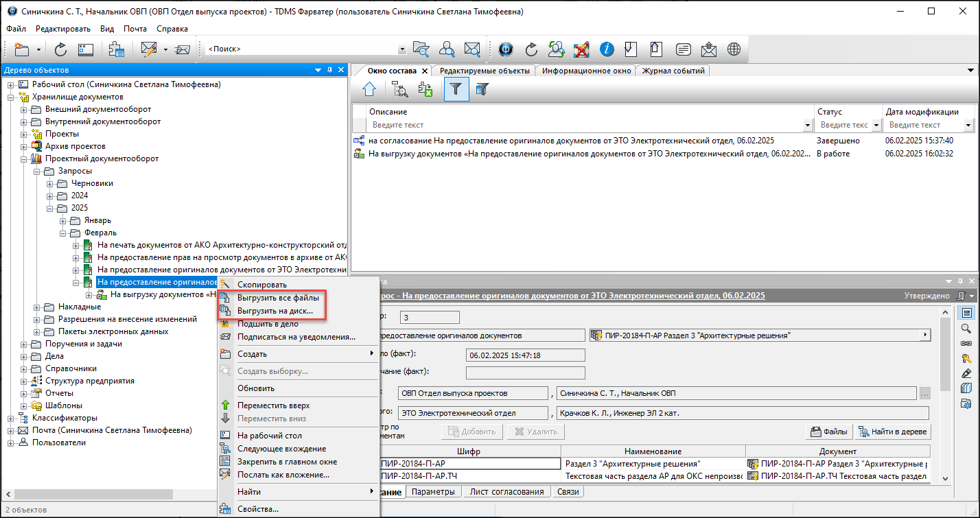Open the Параметры tab in the form
This screenshot has height=518, width=980.
tap(434, 491)
